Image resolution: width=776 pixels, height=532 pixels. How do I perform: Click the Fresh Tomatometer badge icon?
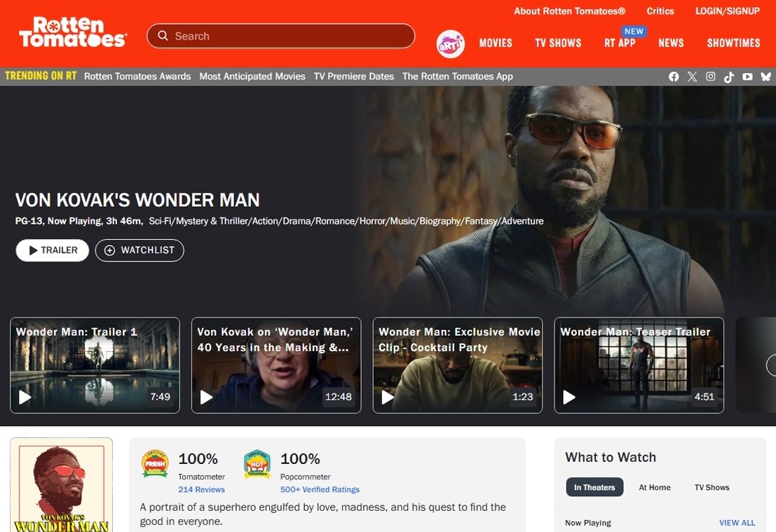coord(154,463)
